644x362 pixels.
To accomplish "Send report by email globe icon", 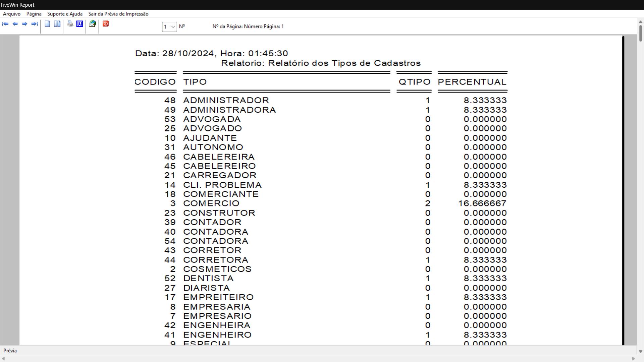I will click(x=93, y=24).
